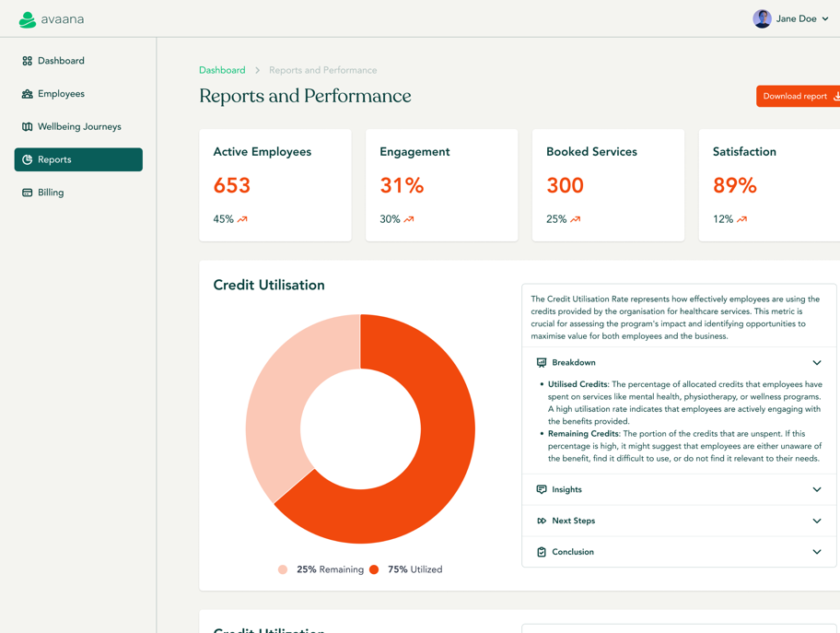Viewport: 840px width, 633px height.
Task: Click the 31% engagement value
Action: 402,185
